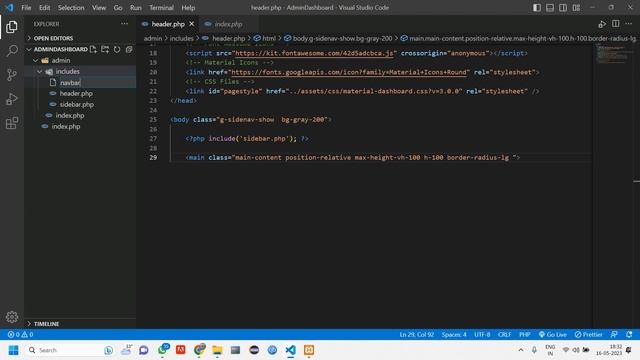Open the body.g-sidenav-show breadcrumb dropdown
The height and width of the screenshot is (360, 640).
pyautogui.click(x=342, y=38)
